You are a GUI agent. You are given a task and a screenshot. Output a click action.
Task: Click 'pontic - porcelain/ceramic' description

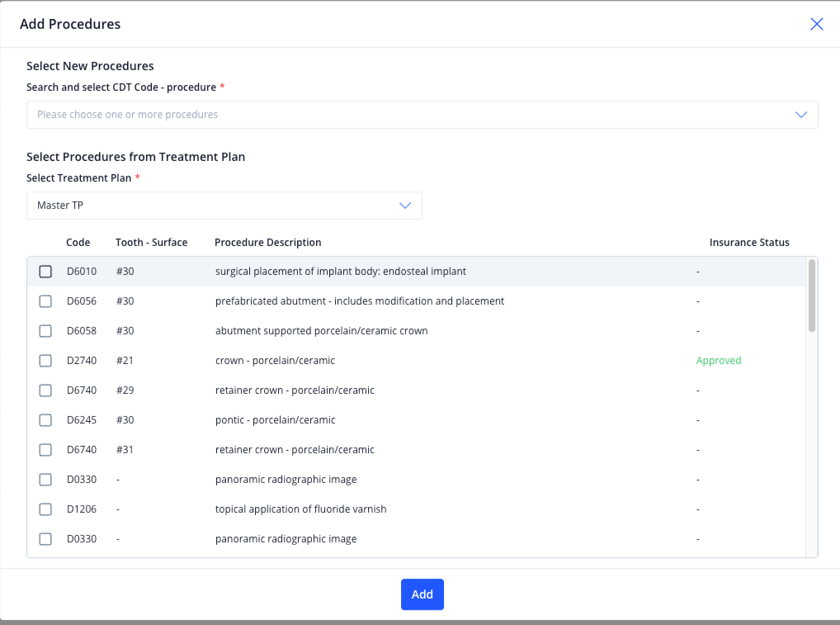(276, 420)
